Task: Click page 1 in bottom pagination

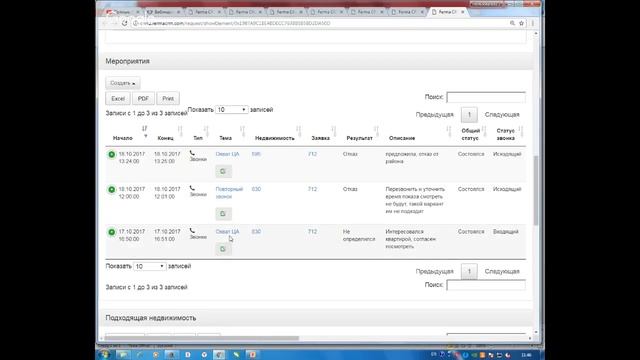Action: [469, 271]
